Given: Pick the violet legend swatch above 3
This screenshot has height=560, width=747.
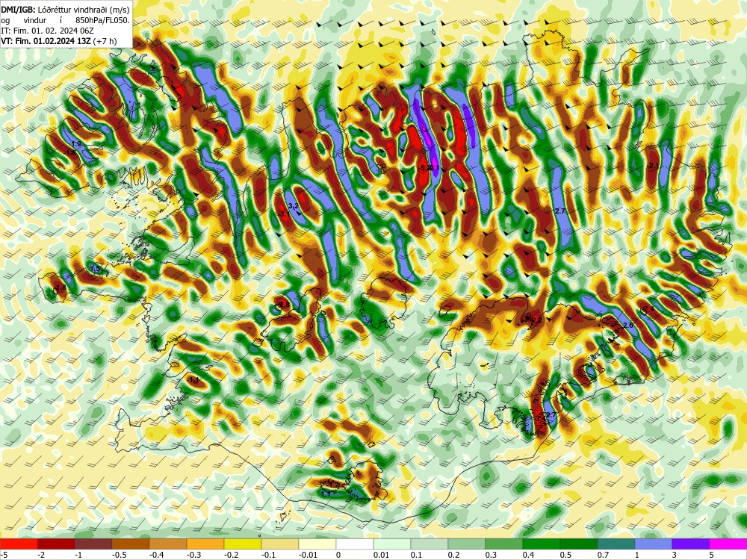Looking at the screenshot, I should point(691,544).
